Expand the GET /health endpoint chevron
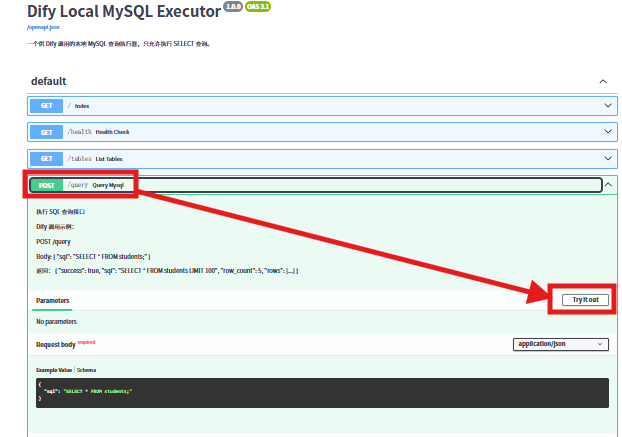622x437 pixels. coord(608,132)
